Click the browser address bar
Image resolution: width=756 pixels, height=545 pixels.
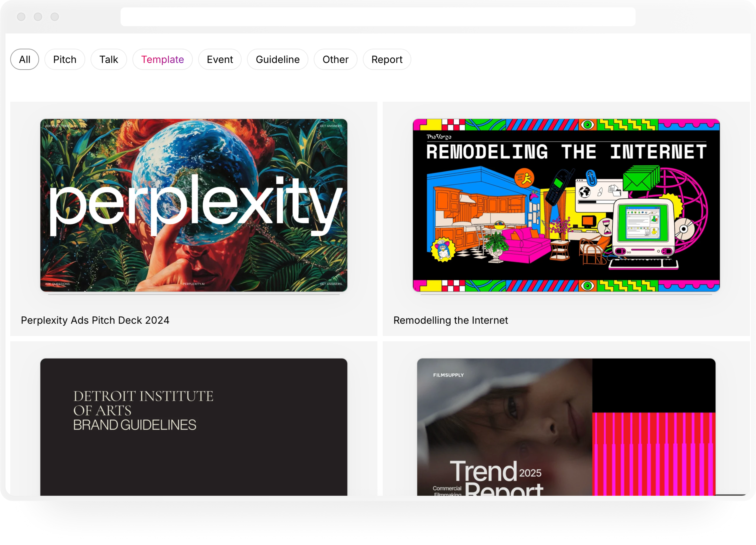[x=378, y=17]
